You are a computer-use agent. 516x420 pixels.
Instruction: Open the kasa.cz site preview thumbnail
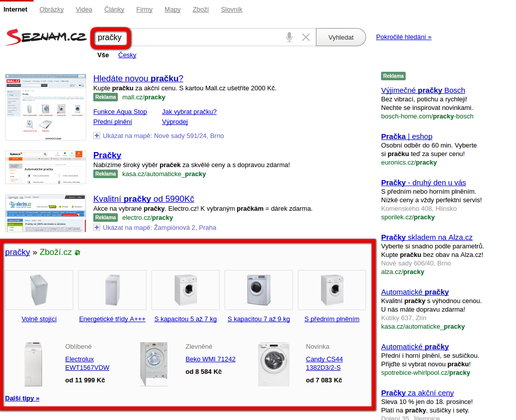click(46, 167)
